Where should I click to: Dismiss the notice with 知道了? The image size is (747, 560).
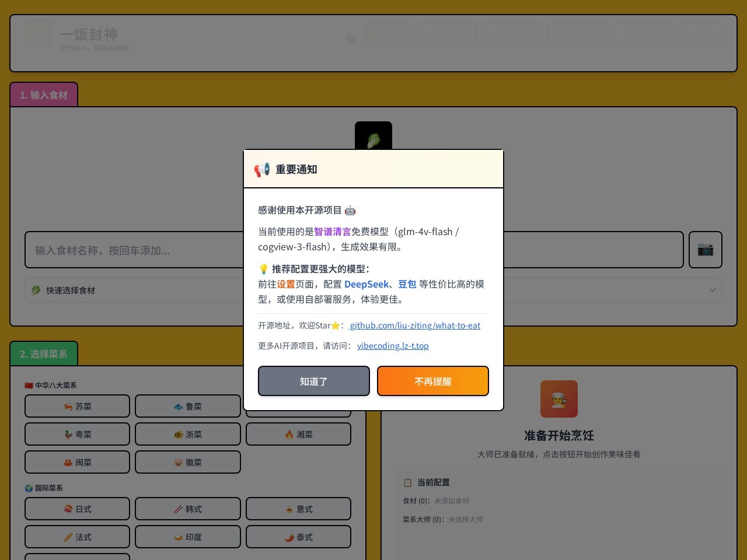[314, 381]
